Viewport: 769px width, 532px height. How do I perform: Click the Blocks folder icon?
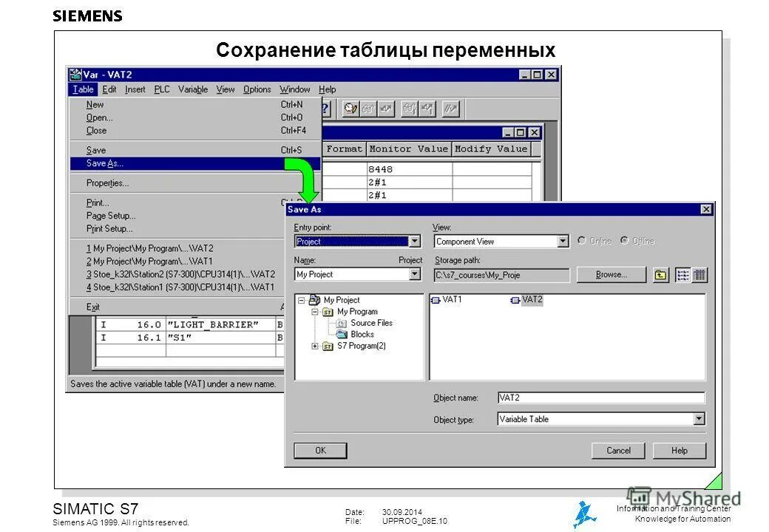pos(342,335)
